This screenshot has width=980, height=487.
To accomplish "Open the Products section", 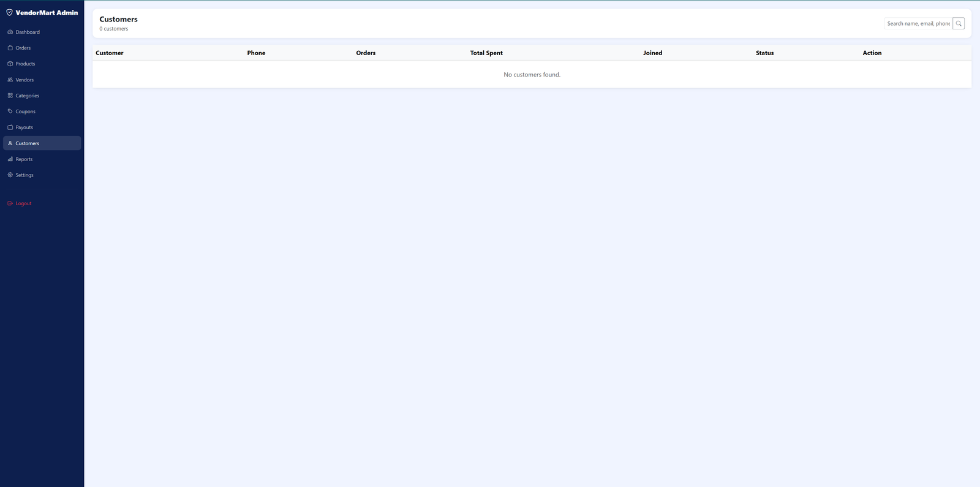I will pyautogui.click(x=42, y=64).
